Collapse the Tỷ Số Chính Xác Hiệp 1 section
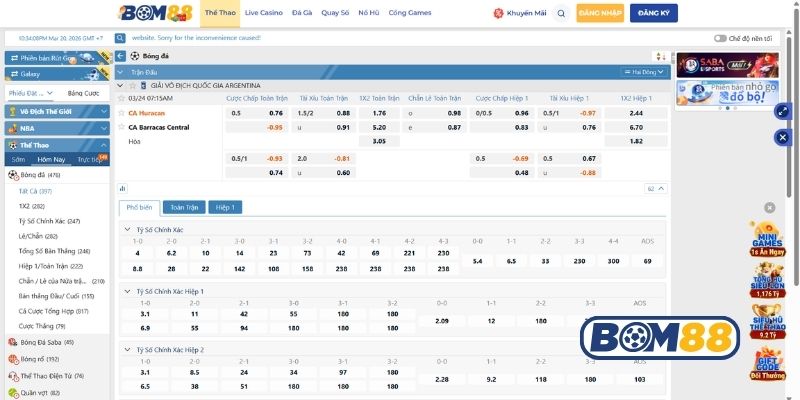 (x=126, y=290)
